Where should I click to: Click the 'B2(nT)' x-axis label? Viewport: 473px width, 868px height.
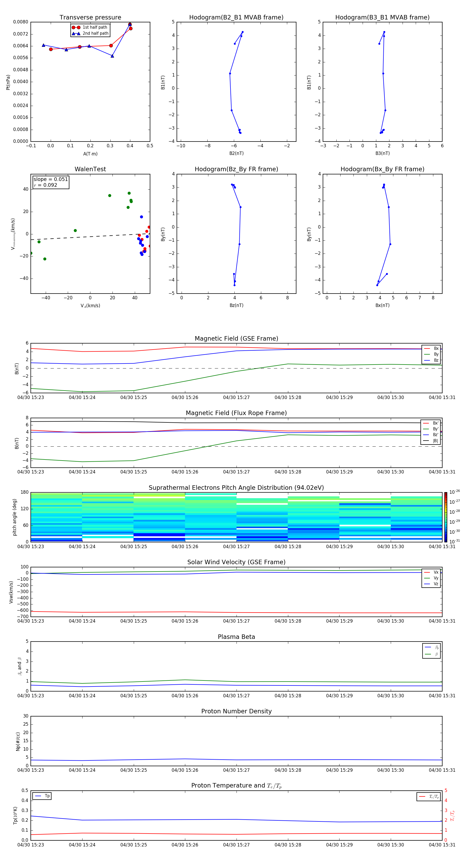point(236,153)
